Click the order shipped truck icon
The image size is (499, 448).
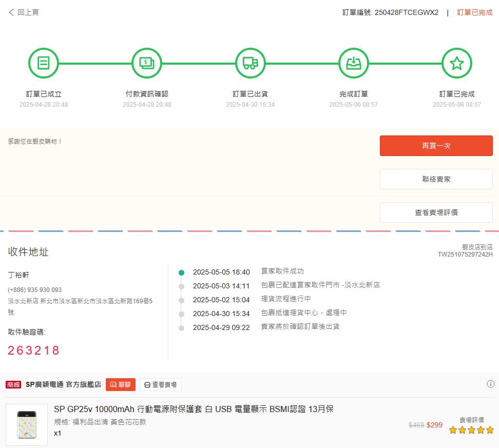tap(250, 63)
